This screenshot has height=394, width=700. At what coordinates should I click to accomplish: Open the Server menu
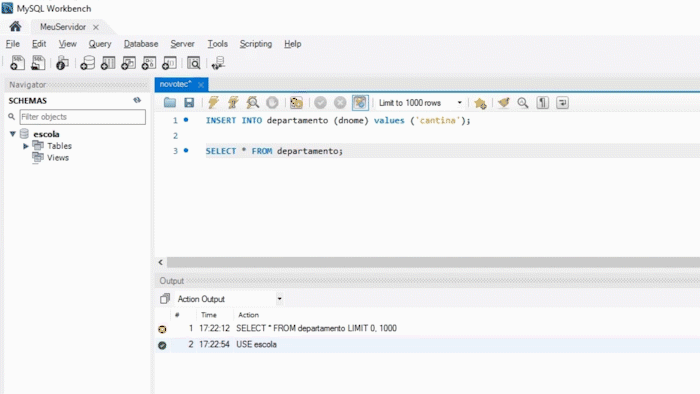182,44
